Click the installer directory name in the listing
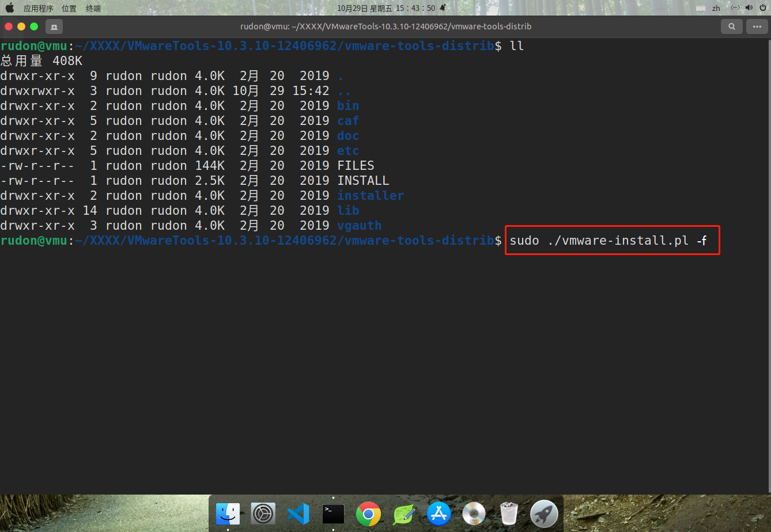771x532 pixels. (x=371, y=195)
